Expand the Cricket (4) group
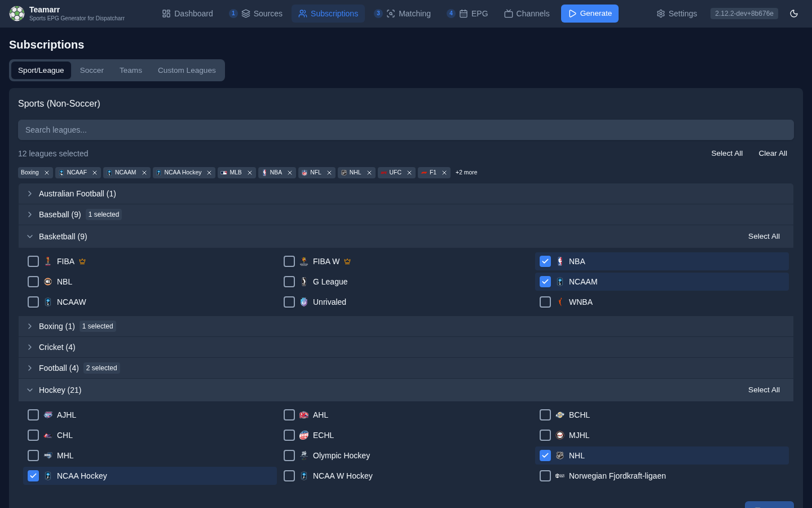Image resolution: width=812 pixels, height=508 pixels. 406,347
